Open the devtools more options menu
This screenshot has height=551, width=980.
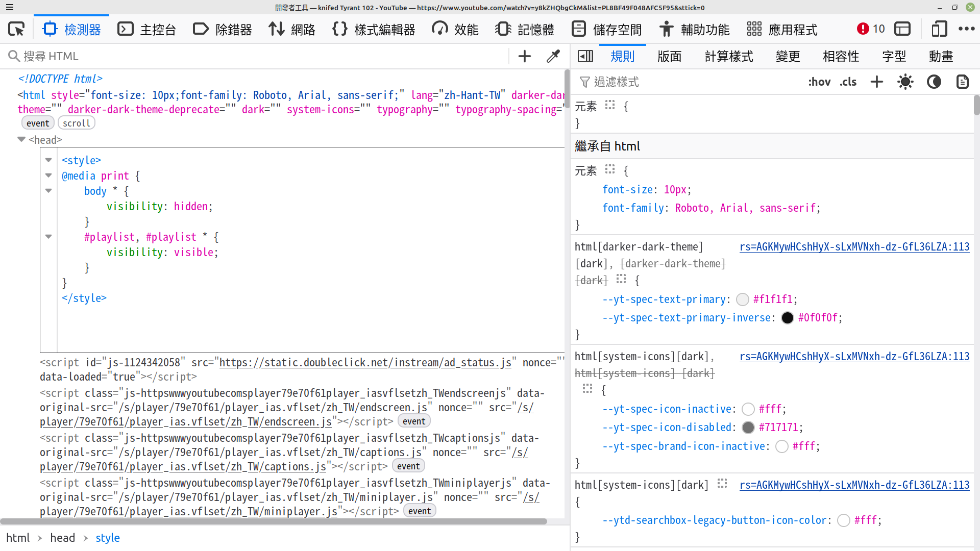click(x=967, y=29)
